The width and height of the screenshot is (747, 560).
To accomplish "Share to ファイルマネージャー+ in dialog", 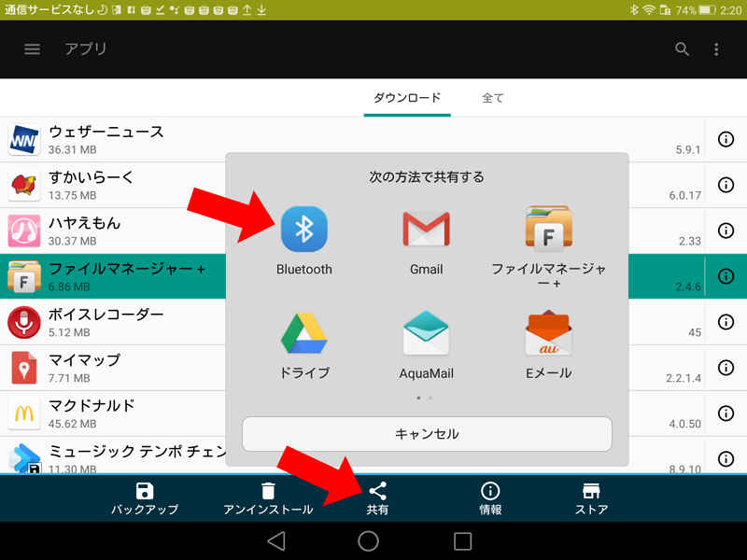I will [x=549, y=229].
